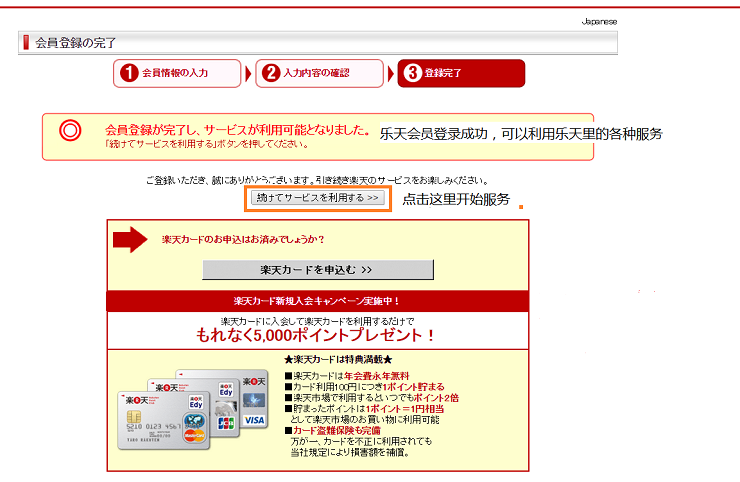Click the ご登録いただき thank-you sentence
The width and height of the screenshot is (740, 482).
coord(317,180)
